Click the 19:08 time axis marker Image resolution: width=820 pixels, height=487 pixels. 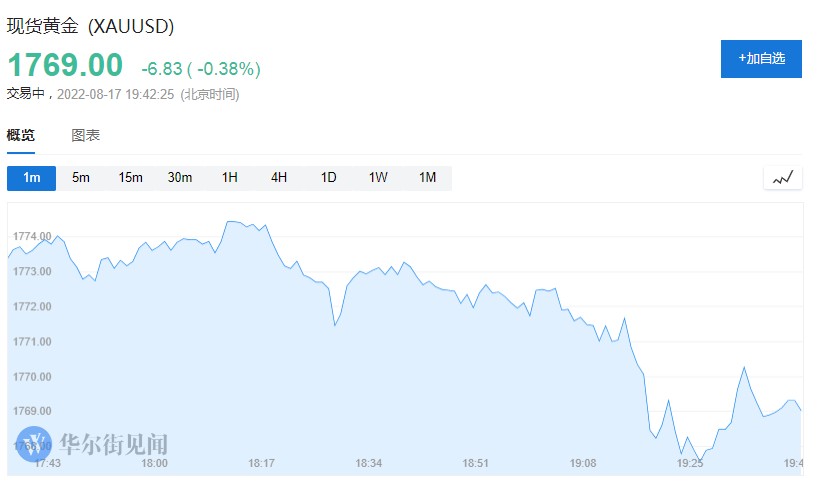(583, 463)
